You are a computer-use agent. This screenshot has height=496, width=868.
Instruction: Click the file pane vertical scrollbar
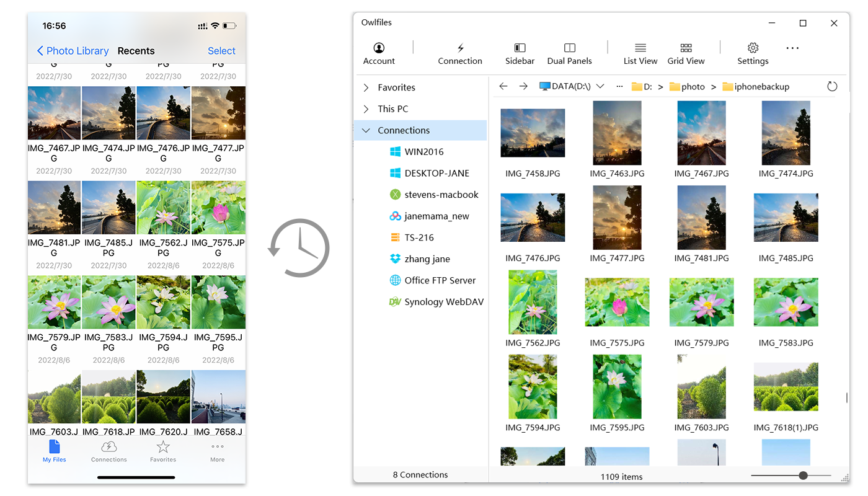[847, 398]
